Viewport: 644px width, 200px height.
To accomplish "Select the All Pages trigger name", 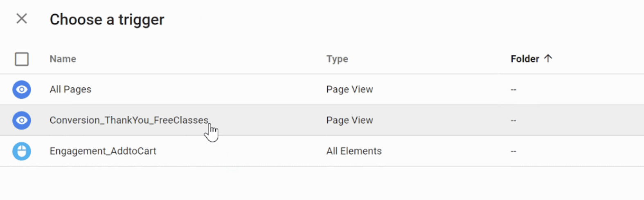I will click(x=70, y=89).
